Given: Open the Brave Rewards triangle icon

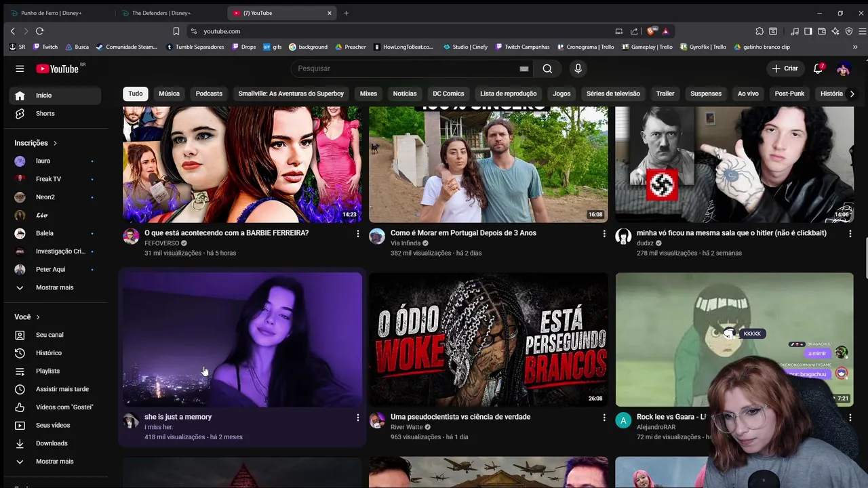Looking at the screenshot, I should (x=666, y=31).
